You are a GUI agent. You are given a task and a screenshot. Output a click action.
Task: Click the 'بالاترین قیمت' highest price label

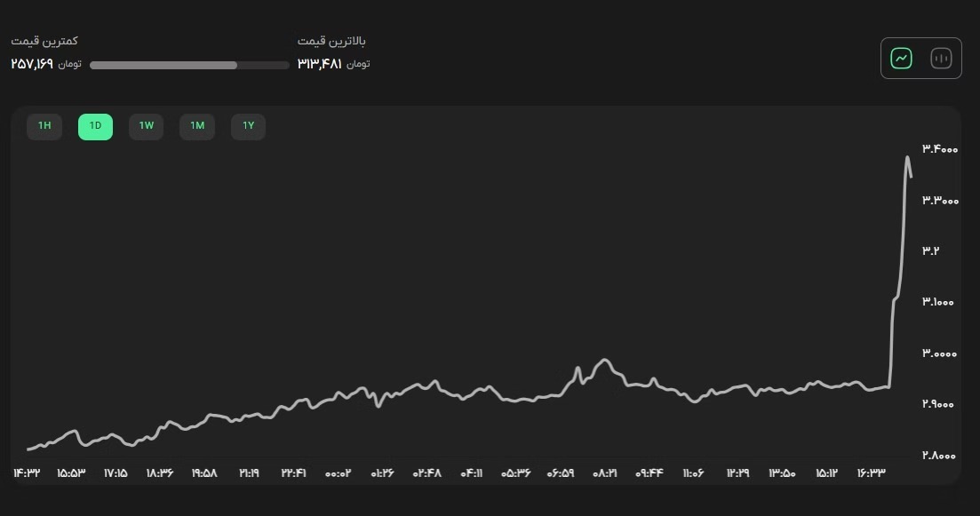[x=331, y=41]
